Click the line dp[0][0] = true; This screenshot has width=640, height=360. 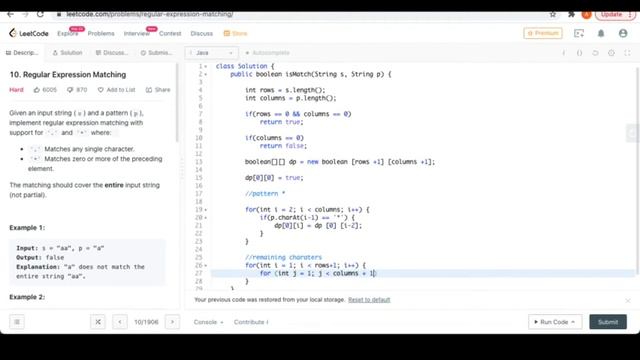click(x=274, y=178)
